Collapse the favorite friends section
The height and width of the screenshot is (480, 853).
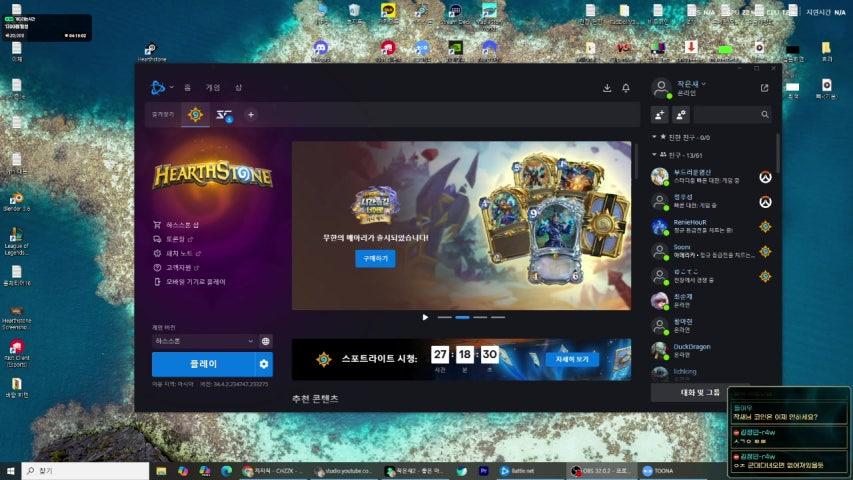tap(654, 137)
